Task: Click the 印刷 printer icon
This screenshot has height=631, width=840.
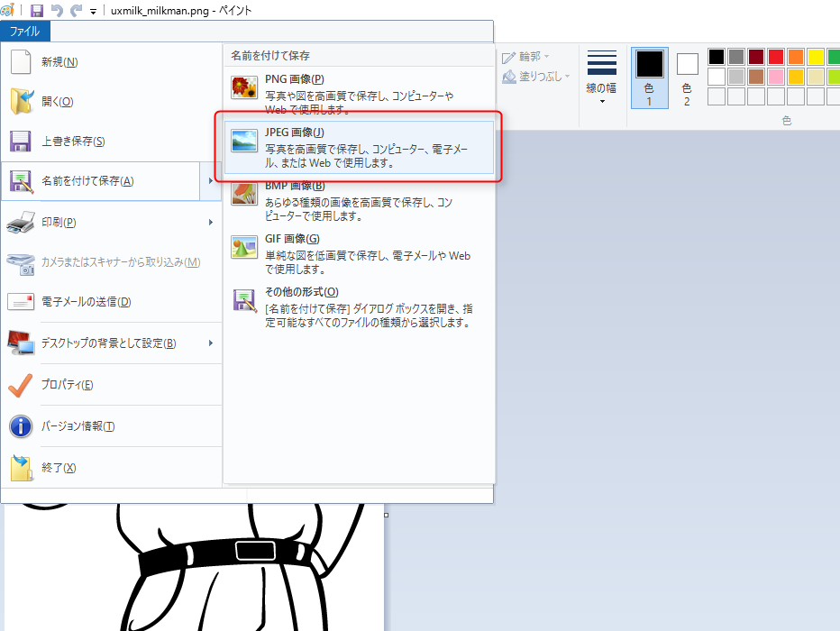Action: (x=21, y=222)
